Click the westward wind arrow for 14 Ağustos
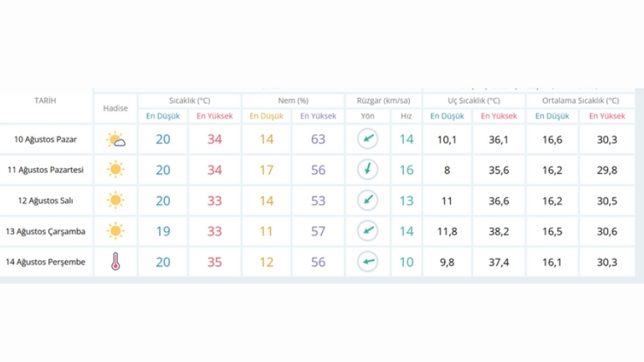 [367, 262]
